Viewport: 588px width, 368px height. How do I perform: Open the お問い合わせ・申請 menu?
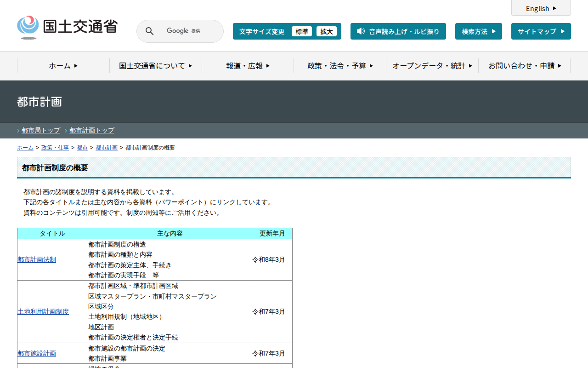525,66
